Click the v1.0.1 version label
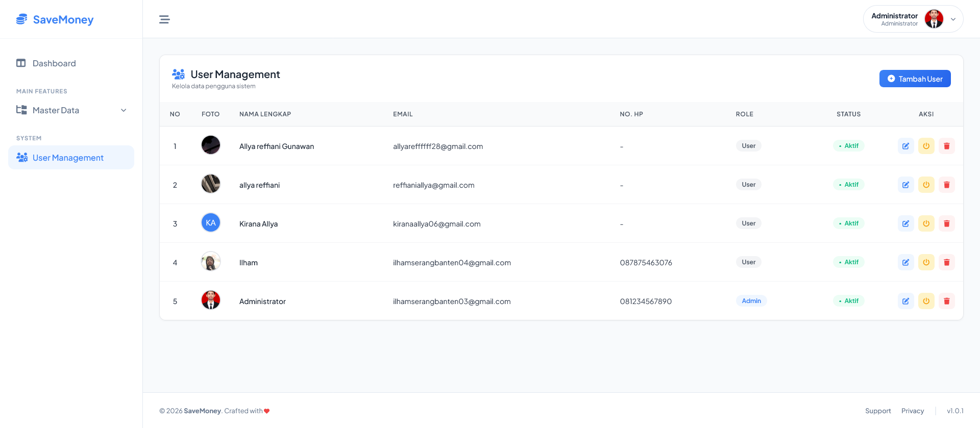Screen dimensions: 980x428 [x=955, y=411]
